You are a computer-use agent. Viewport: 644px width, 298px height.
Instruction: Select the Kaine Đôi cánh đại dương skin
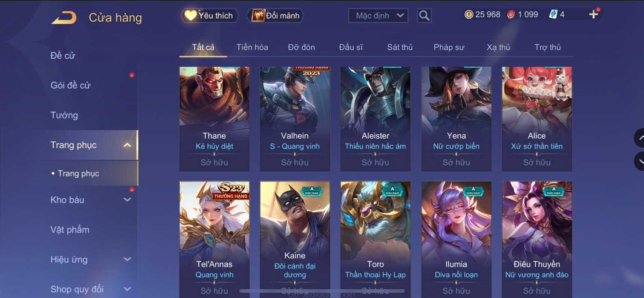click(x=295, y=239)
